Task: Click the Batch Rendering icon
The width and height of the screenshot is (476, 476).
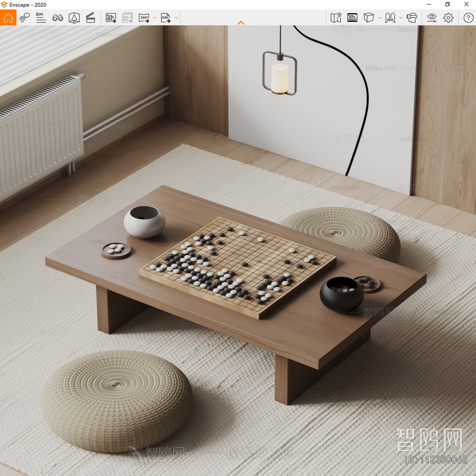Action: click(x=127, y=18)
